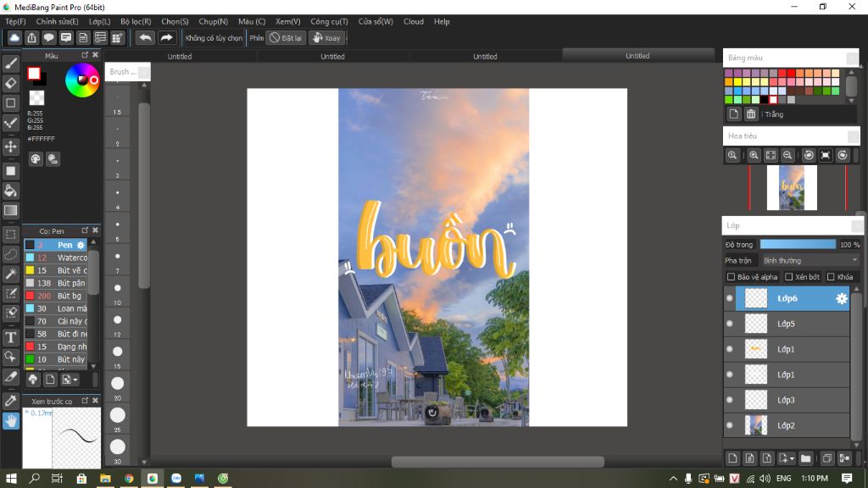Activate the Eyedropper tool
The width and height of the screenshot is (868, 488).
(11, 400)
